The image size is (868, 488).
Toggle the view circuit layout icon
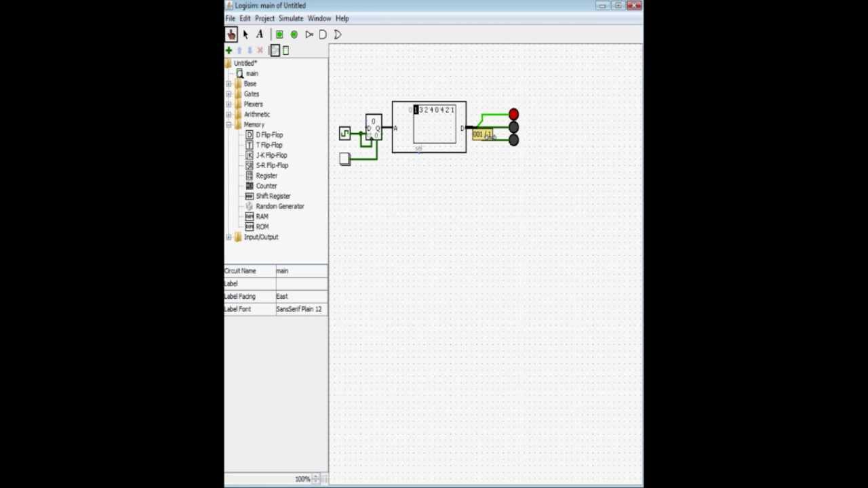tap(275, 51)
